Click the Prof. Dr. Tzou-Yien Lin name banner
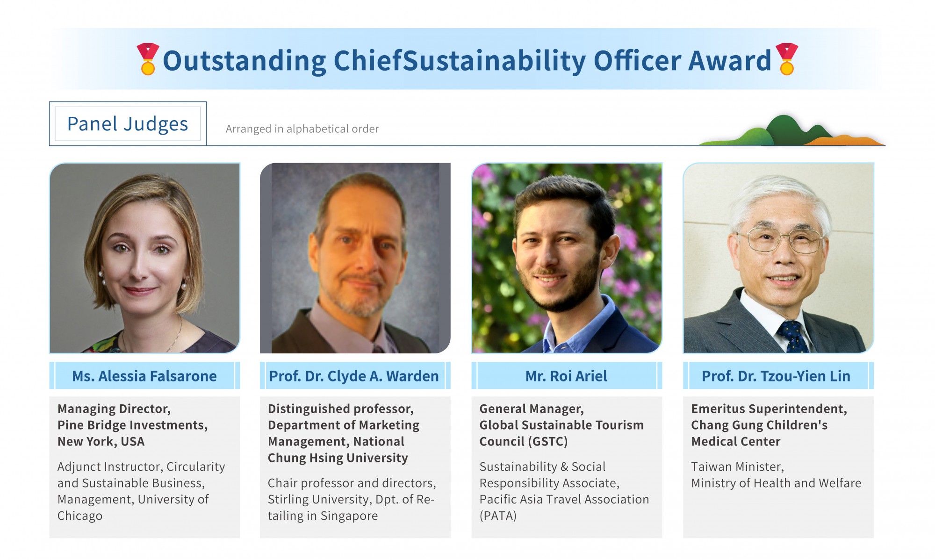The width and height of the screenshot is (935, 560). point(778,376)
